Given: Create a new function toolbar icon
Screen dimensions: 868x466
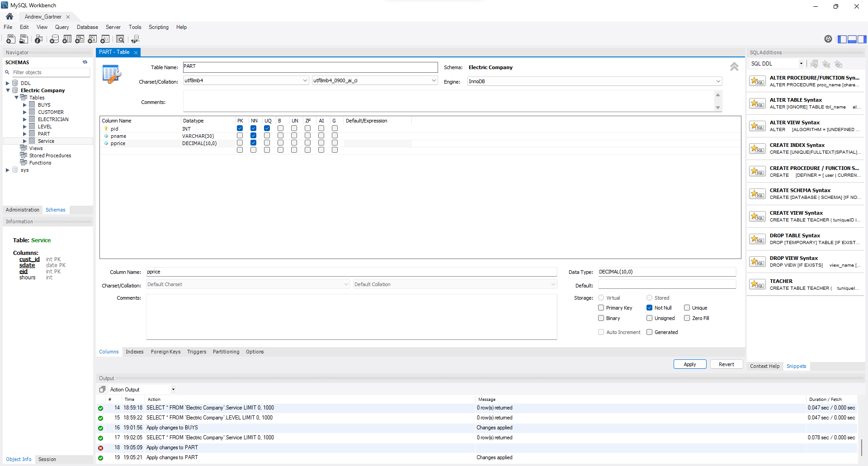Looking at the screenshot, I should pos(105,39).
